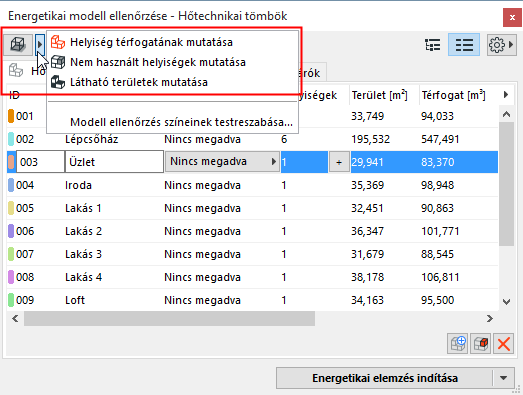
Task: Click add new thermal block icon
Action: pyautogui.click(x=457, y=344)
